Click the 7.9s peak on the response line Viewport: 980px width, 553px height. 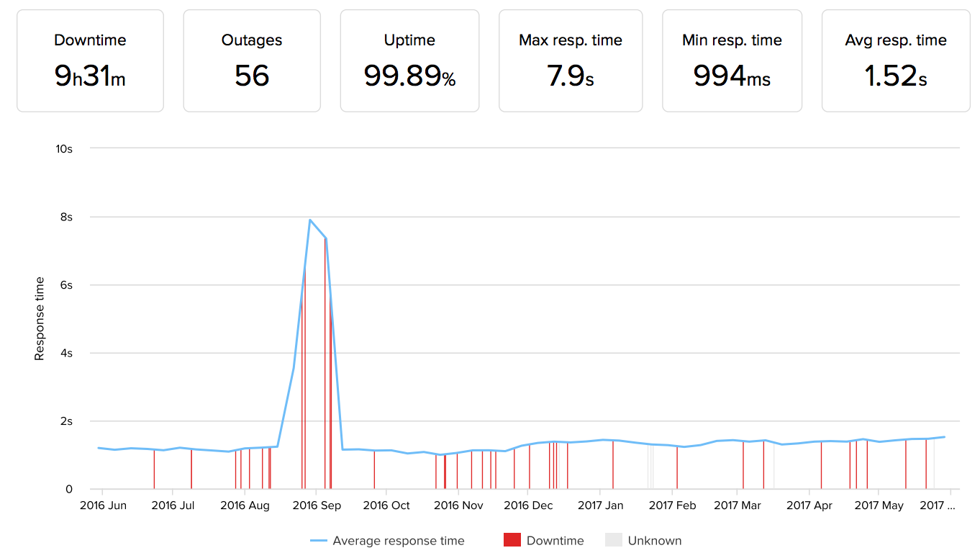[309, 220]
